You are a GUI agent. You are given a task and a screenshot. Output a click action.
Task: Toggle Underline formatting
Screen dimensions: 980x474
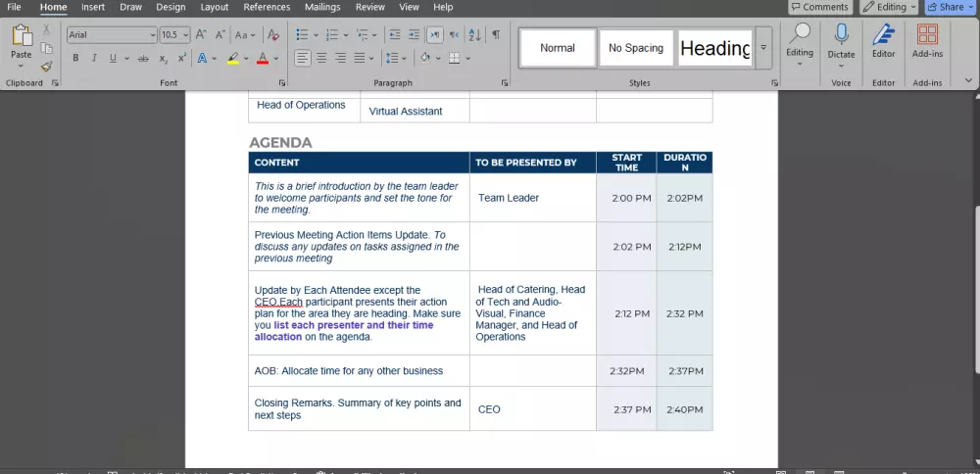tap(113, 58)
